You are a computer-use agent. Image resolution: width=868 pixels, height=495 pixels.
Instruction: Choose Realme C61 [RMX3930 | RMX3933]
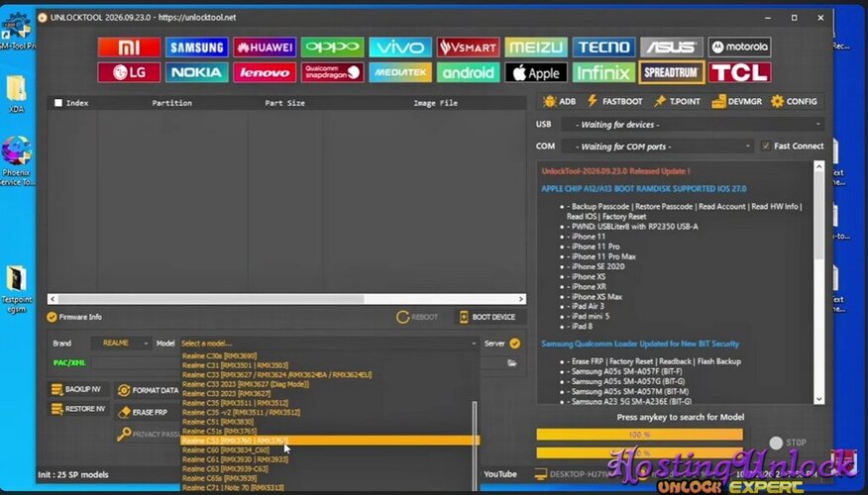235,459
